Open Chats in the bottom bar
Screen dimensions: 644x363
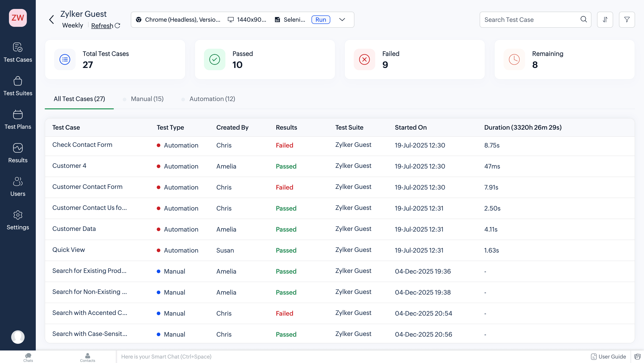pyautogui.click(x=28, y=357)
